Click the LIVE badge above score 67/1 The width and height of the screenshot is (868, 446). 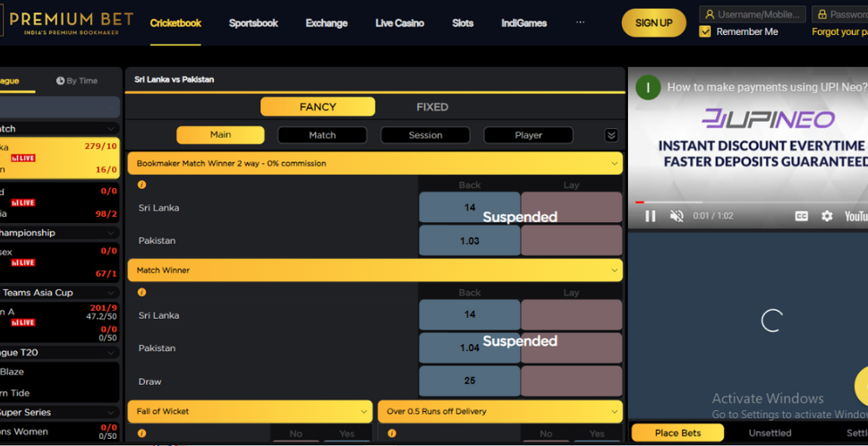(x=23, y=262)
